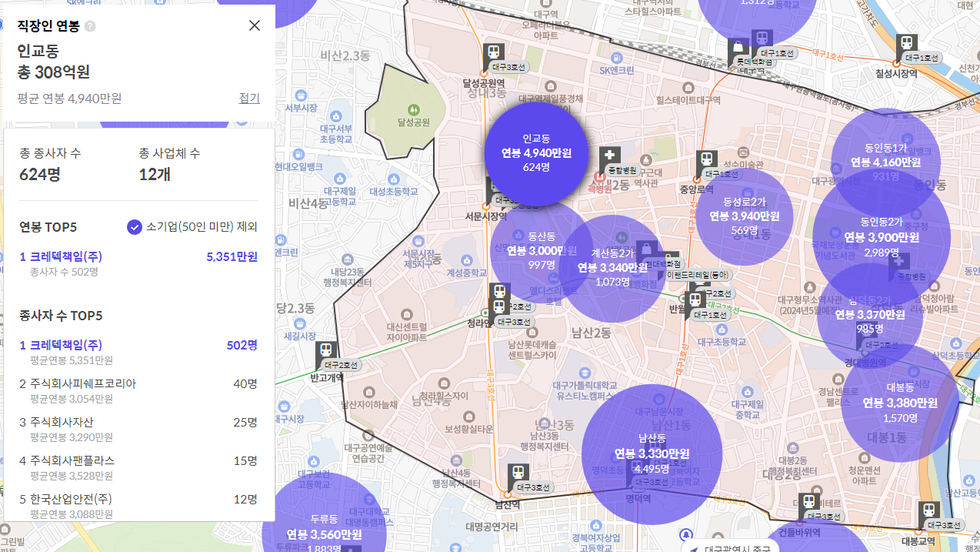Select the 동인동2가 salary bubble
This screenshot has width=980, height=552.
[x=882, y=237]
